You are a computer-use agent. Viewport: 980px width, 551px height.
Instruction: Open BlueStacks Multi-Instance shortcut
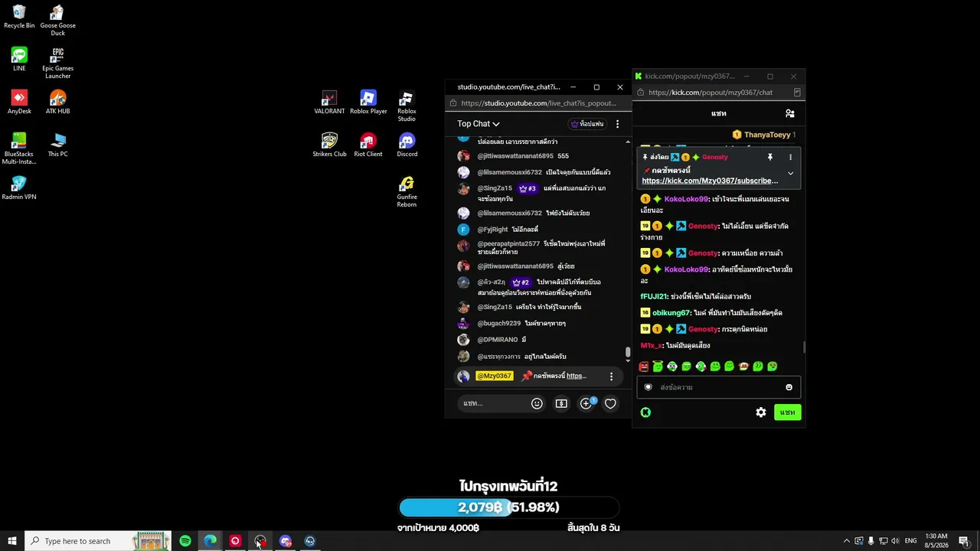[19, 149]
